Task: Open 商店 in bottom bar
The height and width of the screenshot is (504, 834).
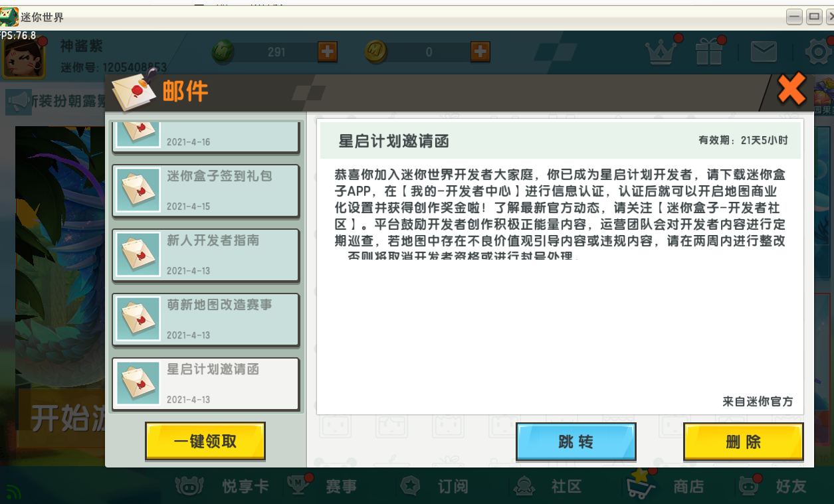Action: click(688, 487)
